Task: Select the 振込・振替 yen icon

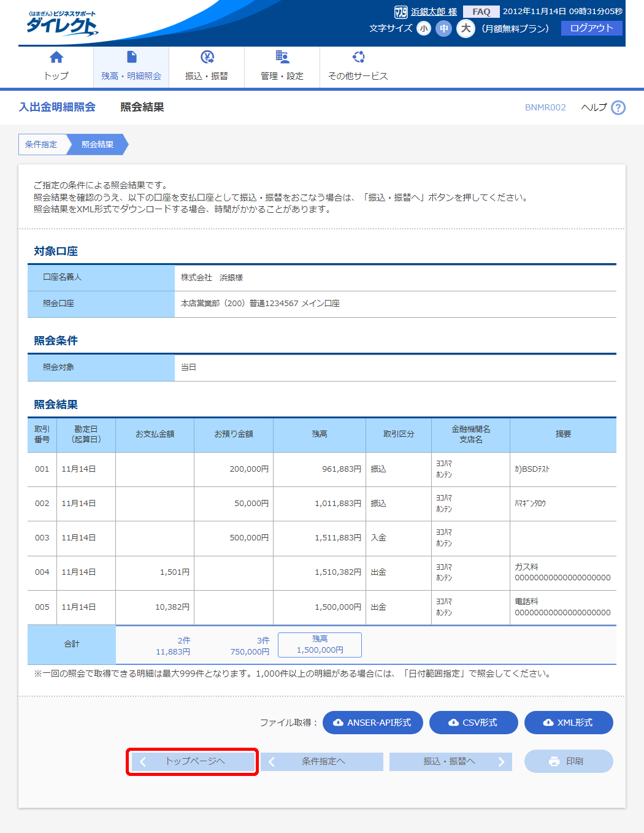Action: (207, 58)
